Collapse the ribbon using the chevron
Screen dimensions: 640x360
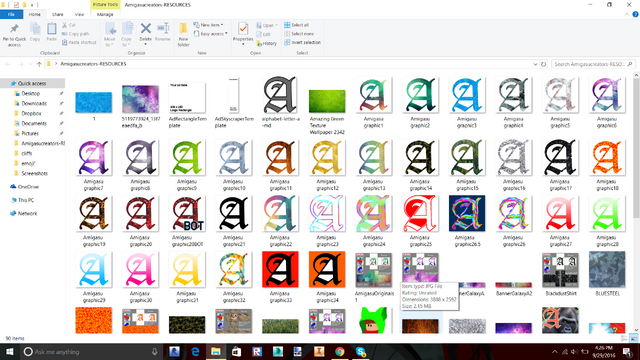pos(627,14)
